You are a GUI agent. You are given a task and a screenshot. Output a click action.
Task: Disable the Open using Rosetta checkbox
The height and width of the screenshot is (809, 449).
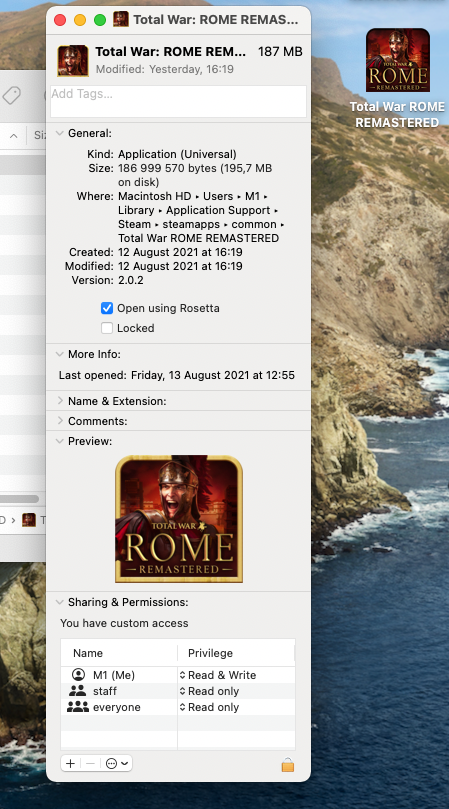[107, 308]
